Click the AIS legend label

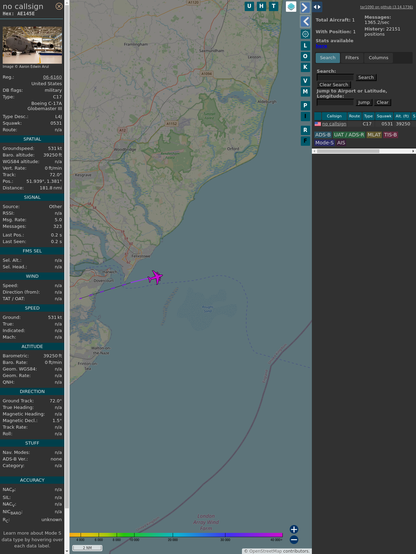pyautogui.click(x=341, y=143)
